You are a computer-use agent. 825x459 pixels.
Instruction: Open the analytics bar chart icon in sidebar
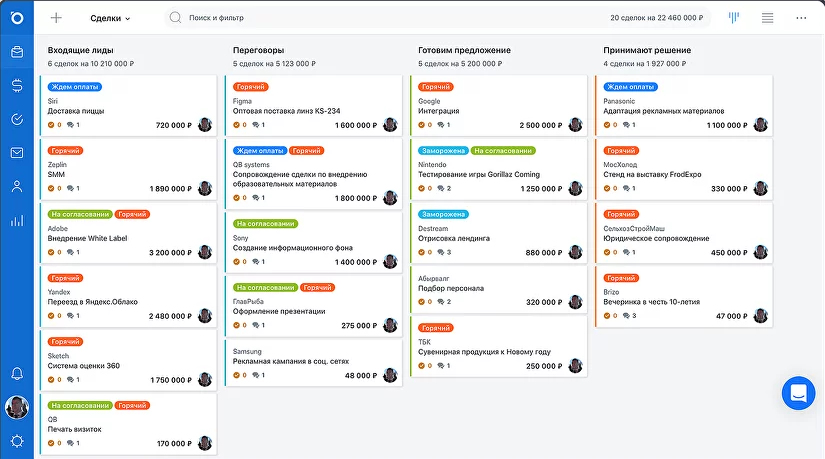click(x=17, y=221)
